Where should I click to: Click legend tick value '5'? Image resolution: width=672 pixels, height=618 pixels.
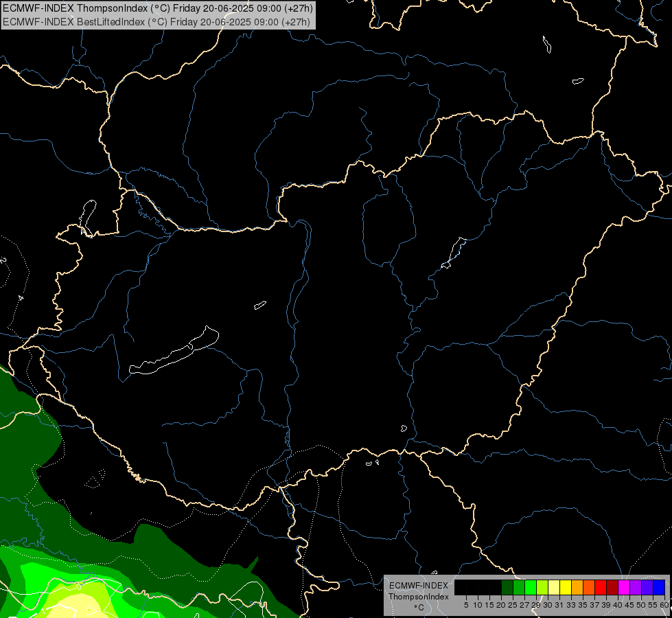466,605
